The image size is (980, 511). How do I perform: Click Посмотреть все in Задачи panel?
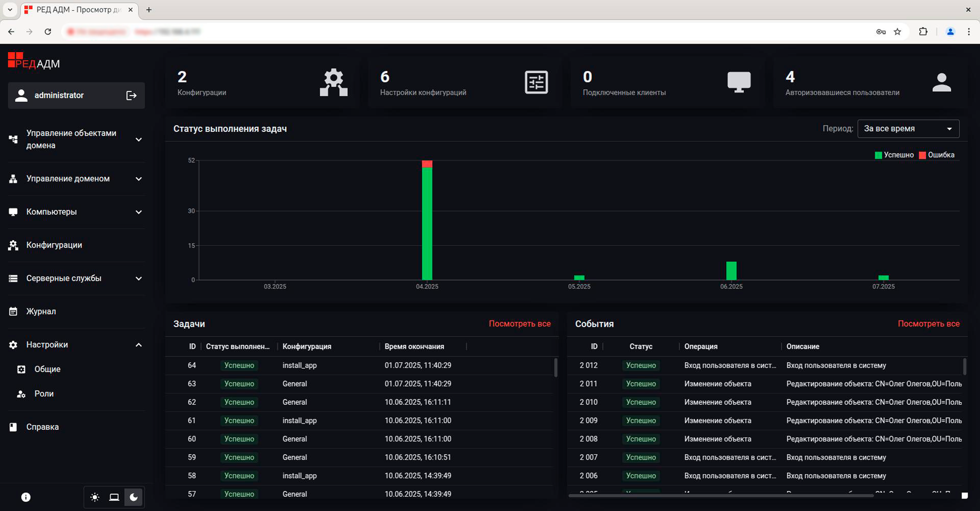[520, 324]
